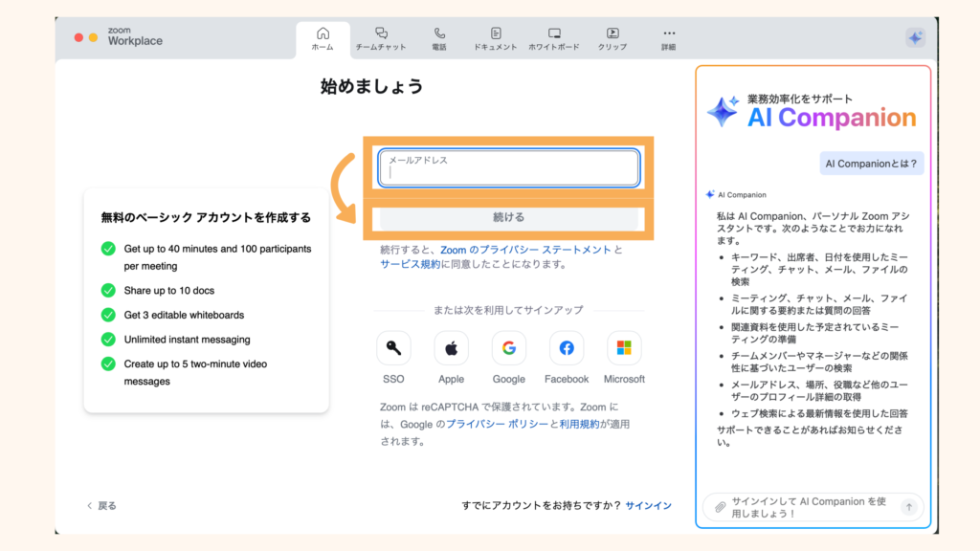Switch to the チームチャット tab
980x551 pixels.
click(384, 36)
